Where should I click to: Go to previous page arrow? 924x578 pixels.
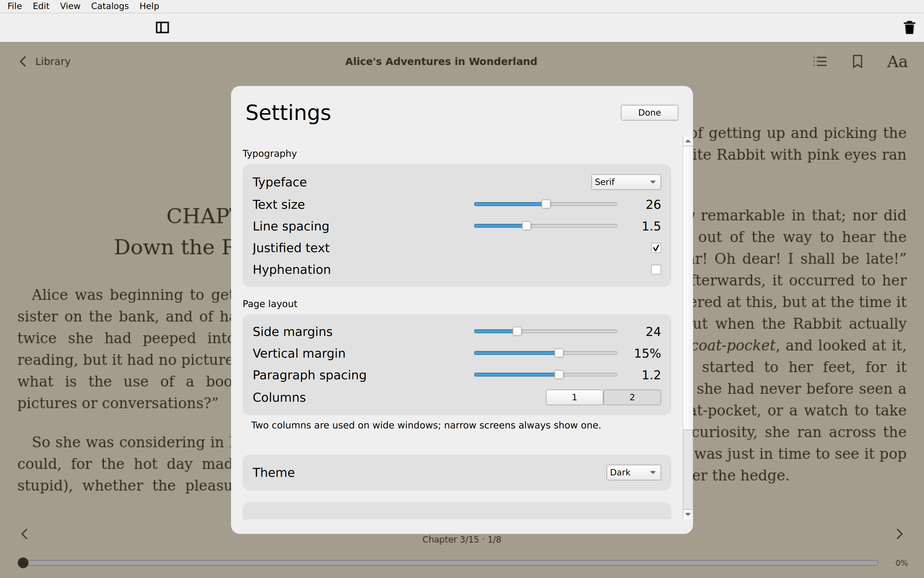(25, 534)
